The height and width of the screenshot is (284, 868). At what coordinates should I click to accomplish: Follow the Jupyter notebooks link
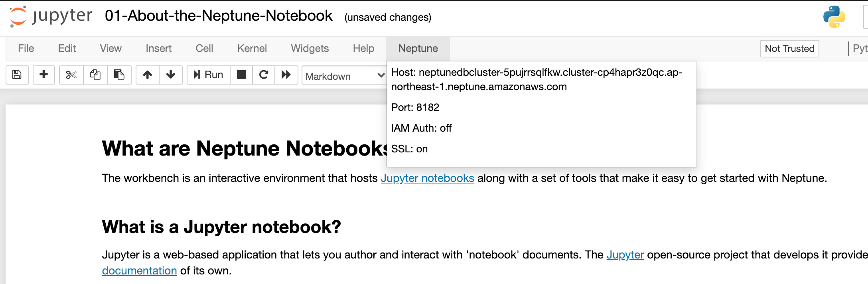click(x=427, y=178)
